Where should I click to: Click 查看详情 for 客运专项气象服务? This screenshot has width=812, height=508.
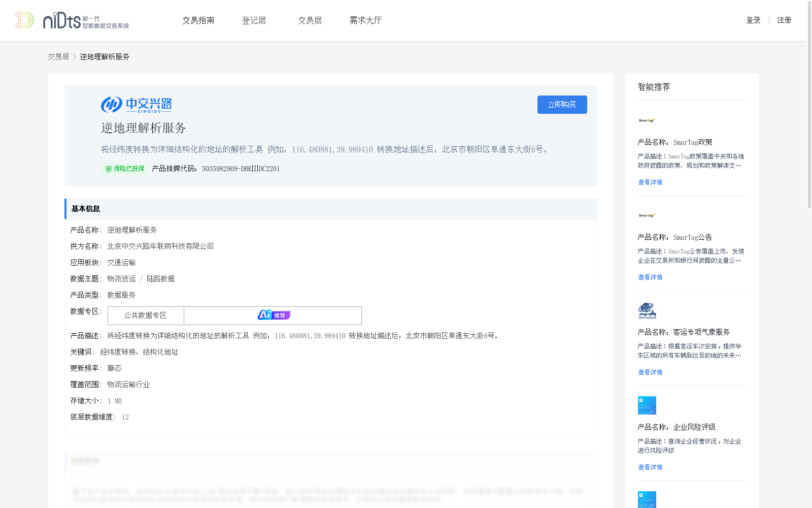[650, 372]
